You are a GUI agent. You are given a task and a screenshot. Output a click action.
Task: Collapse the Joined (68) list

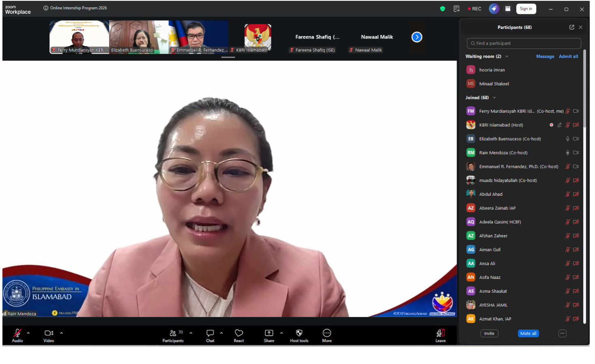(x=494, y=98)
